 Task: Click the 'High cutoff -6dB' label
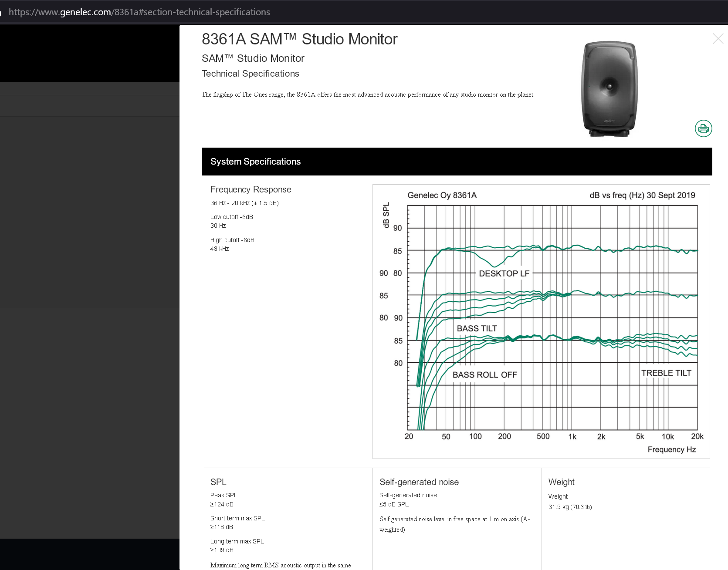(232, 240)
